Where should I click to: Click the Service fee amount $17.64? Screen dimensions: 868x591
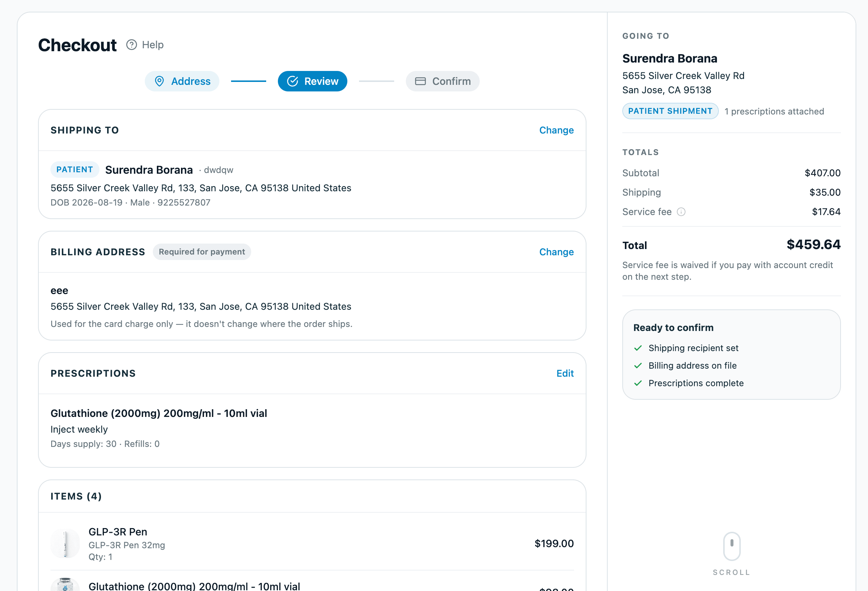coord(826,212)
